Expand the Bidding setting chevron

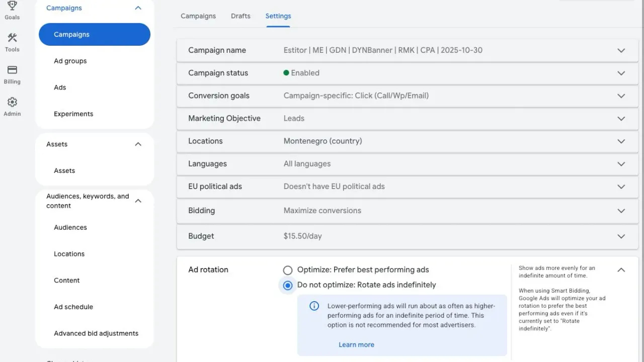pyautogui.click(x=621, y=211)
